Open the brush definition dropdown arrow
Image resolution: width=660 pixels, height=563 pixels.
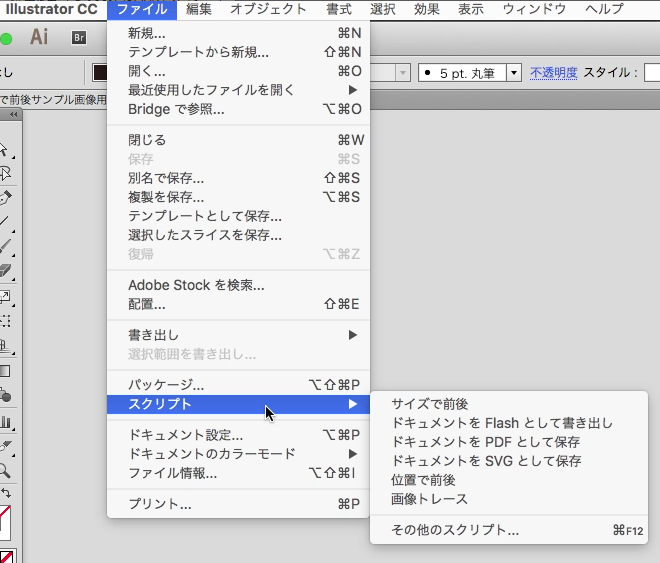(x=514, y=73)
